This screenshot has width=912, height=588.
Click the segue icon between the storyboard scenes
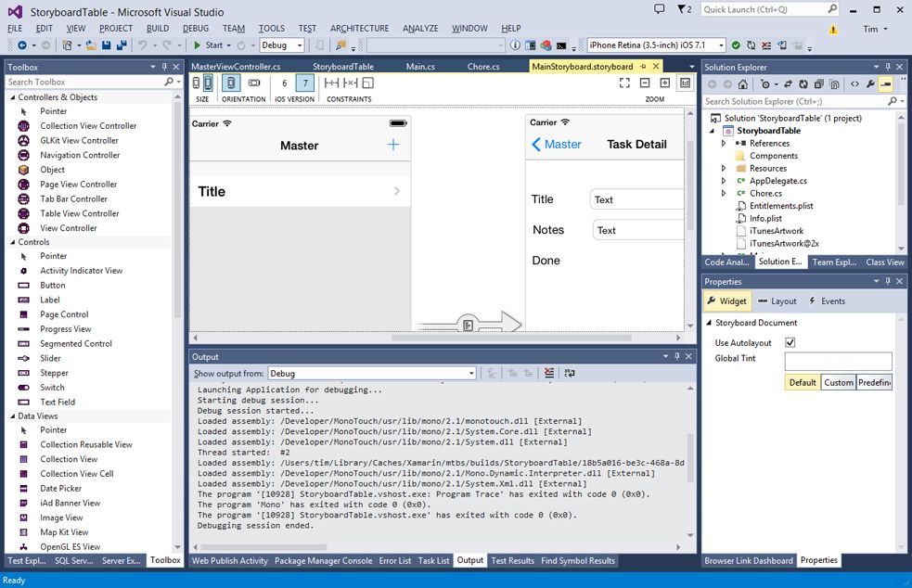point(469,324)
